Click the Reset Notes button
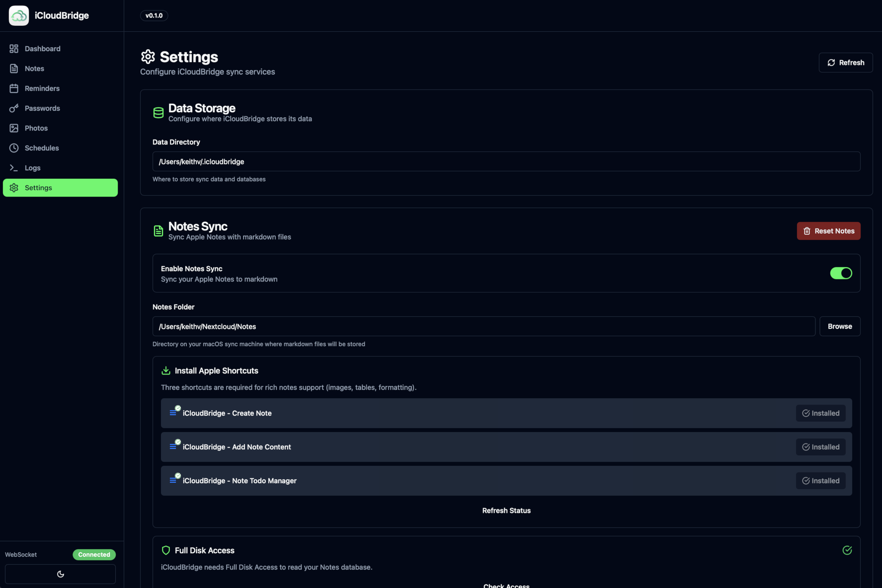This screenshot has width=882, height=588. (828, 230)
